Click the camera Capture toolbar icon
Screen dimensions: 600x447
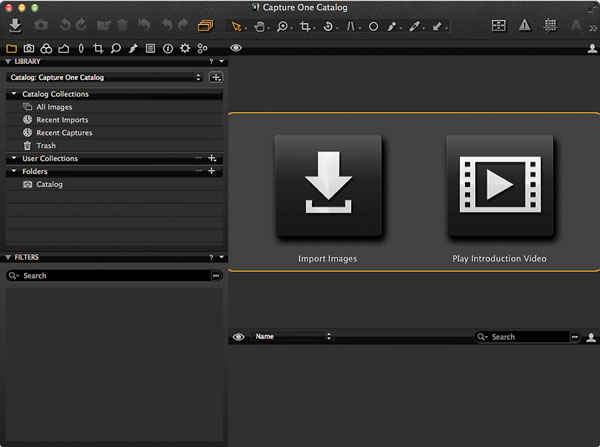[x=41, y=25]
